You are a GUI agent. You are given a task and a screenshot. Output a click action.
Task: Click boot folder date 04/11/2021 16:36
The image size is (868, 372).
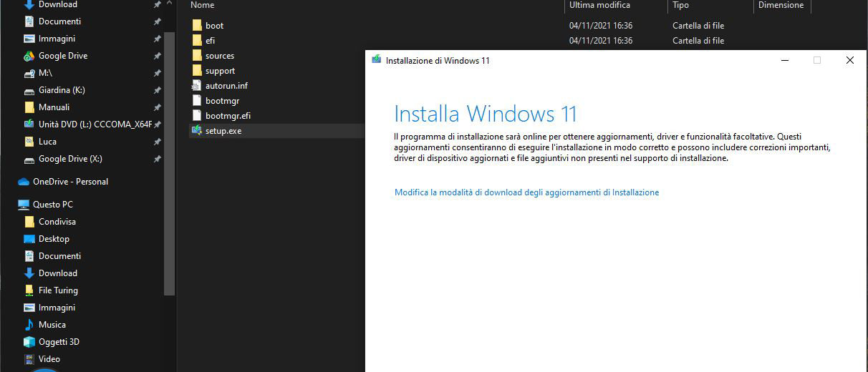point(601,26)
